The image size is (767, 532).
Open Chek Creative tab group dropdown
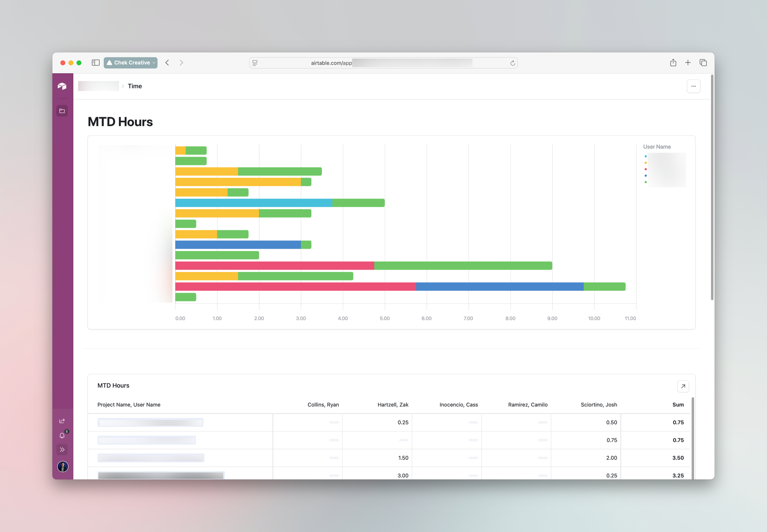131,63
